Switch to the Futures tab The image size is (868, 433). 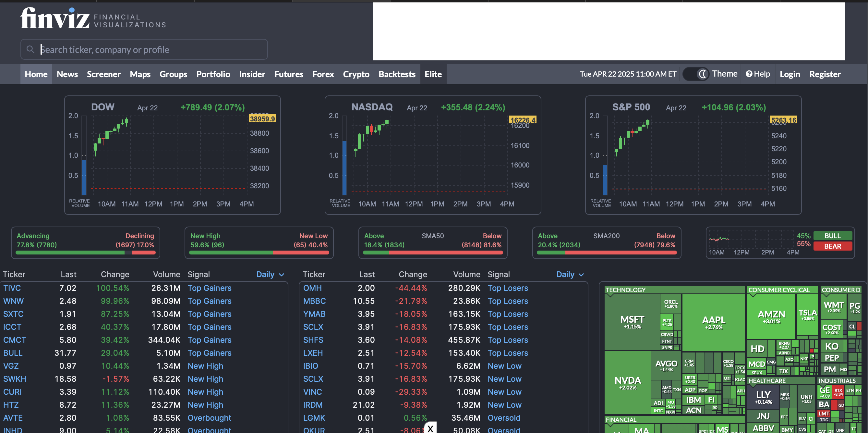click(288, 74)
